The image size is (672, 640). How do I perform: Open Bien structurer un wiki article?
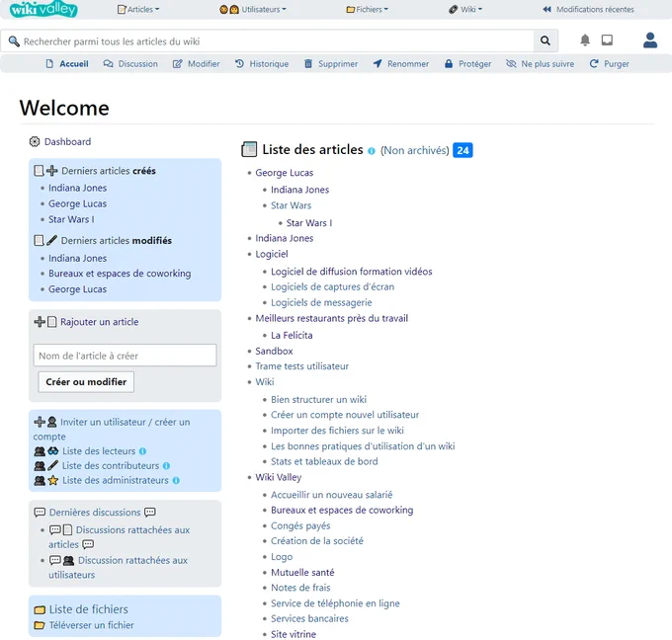[318, 400]
